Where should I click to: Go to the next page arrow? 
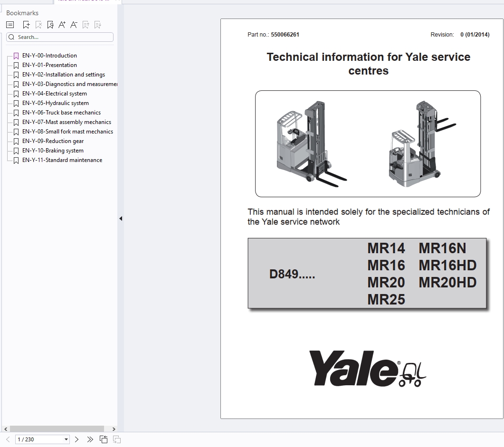pyautogui.click(x=76, y=439)
